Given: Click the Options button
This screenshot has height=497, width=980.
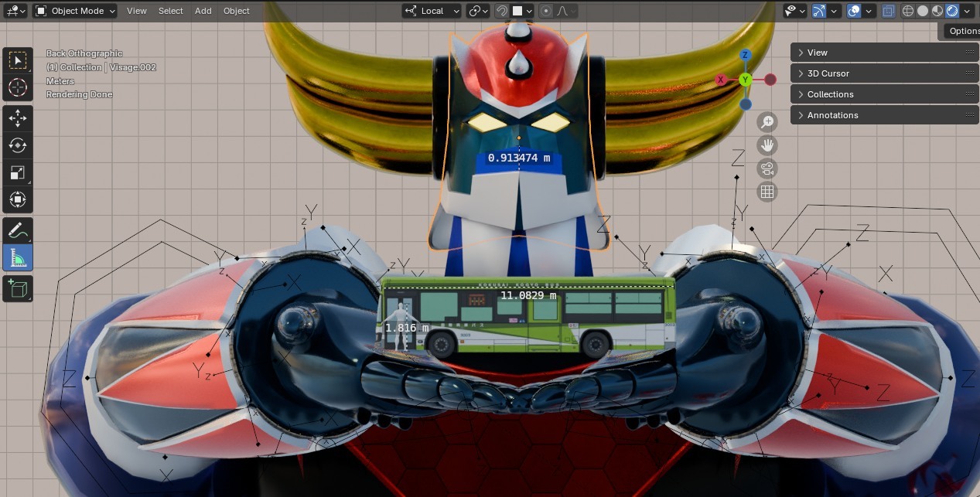Looking at the screenshot, I should [x=962, y=31].
